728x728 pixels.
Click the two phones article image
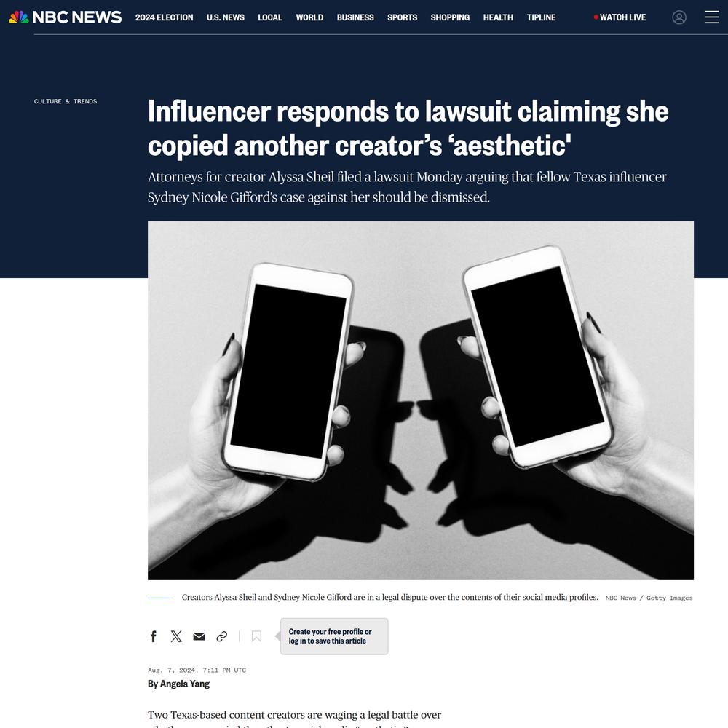421,400
